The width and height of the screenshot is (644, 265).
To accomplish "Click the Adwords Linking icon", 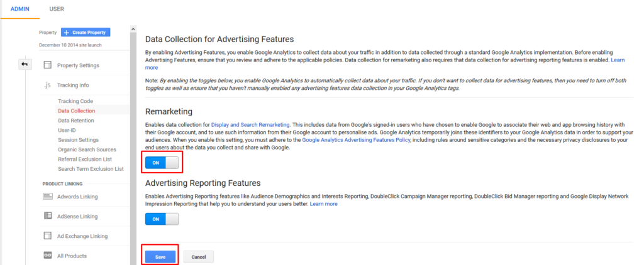I will point(48,197).
